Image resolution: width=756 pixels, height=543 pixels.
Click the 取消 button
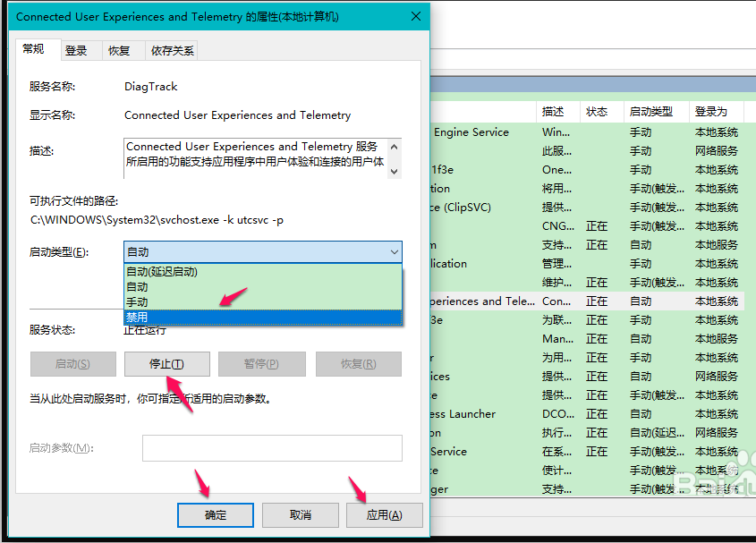coord(300,515)
